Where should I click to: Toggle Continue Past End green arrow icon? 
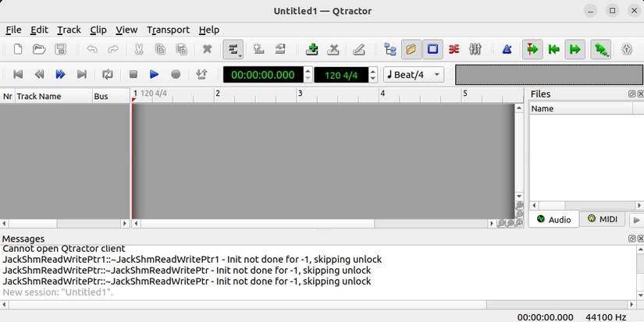pos(575,50)
